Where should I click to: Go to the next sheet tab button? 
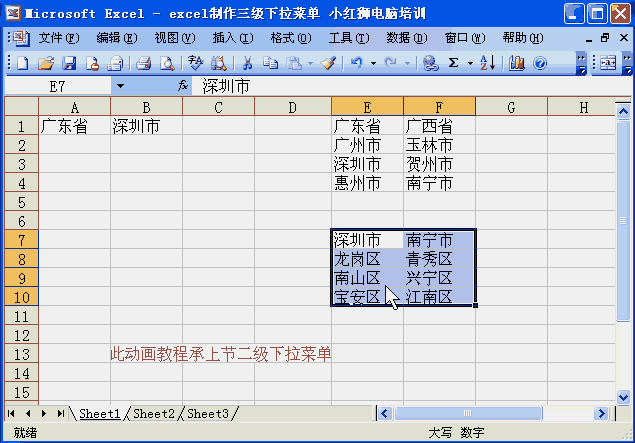44,413
